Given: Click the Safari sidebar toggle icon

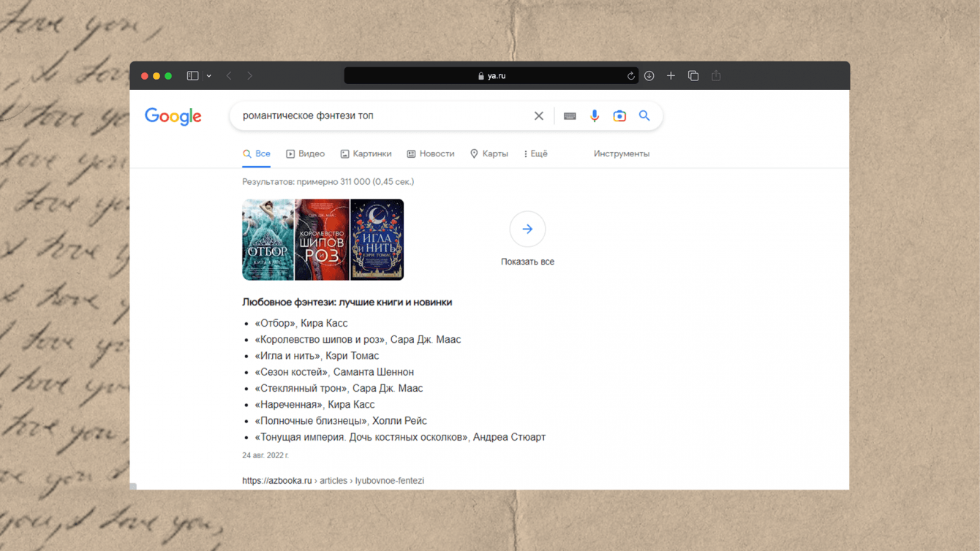Looking at the screenshot, I should pos(192,76).
